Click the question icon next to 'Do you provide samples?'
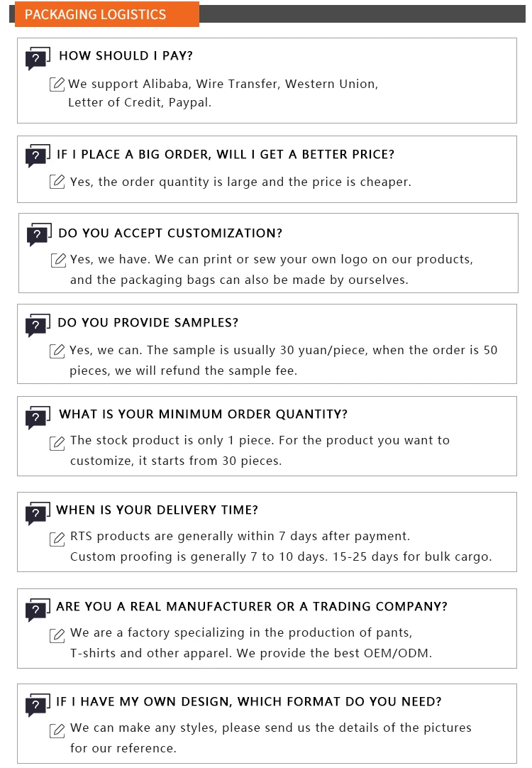 [38, 324]
